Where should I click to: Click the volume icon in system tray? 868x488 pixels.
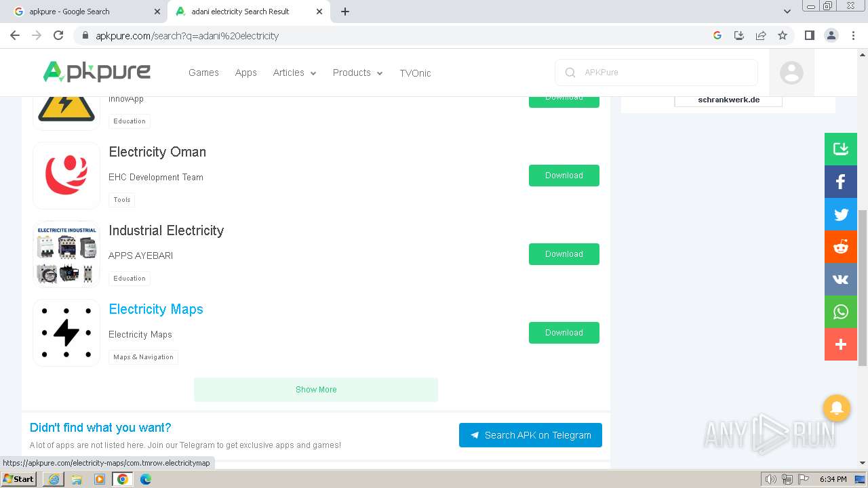click(770, 479)
